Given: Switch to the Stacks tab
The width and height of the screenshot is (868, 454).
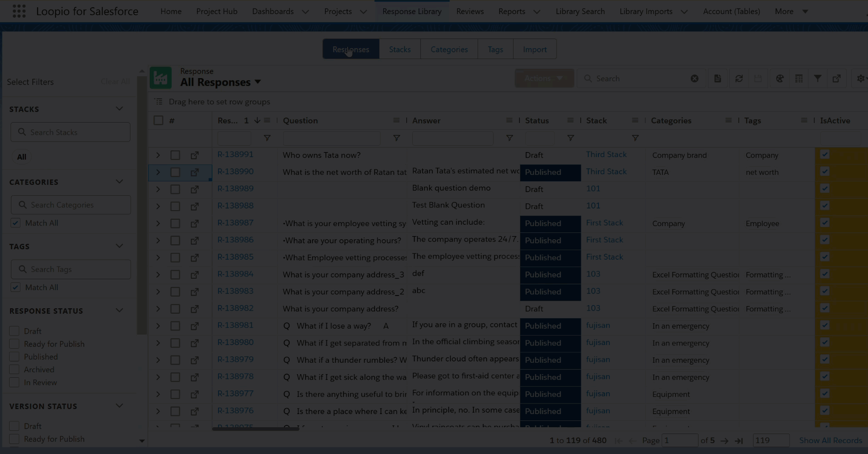Looking at the screenshot, I should [x=400, y=49].
